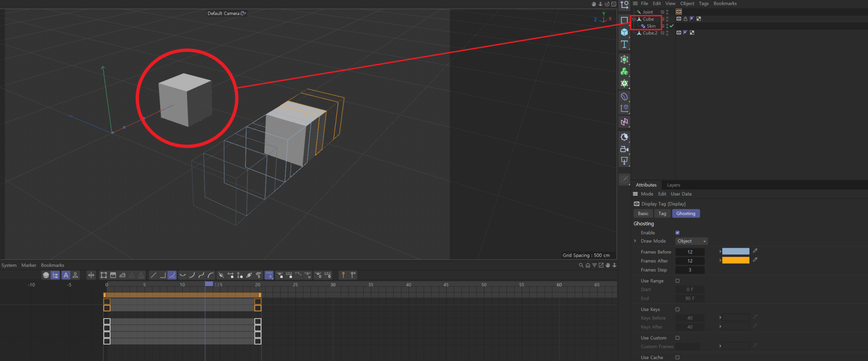Set linear interpolation icon in timeline

[154, 275]
